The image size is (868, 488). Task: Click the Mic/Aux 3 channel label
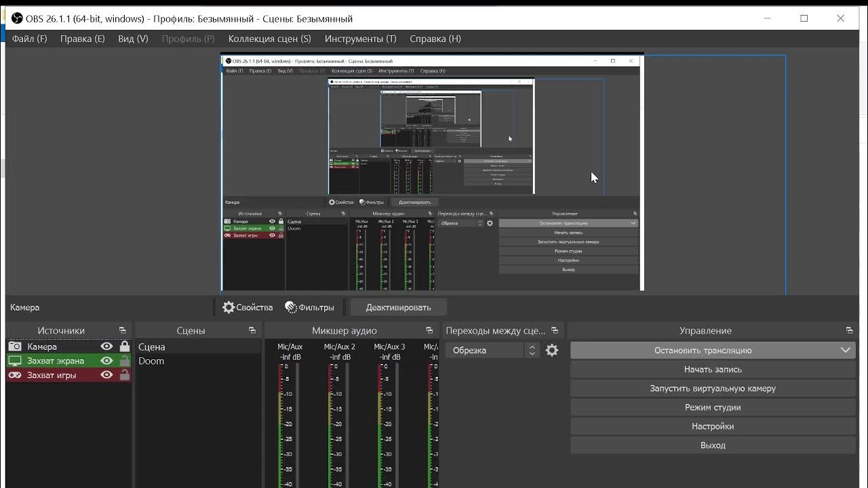(x=389, y=346)
